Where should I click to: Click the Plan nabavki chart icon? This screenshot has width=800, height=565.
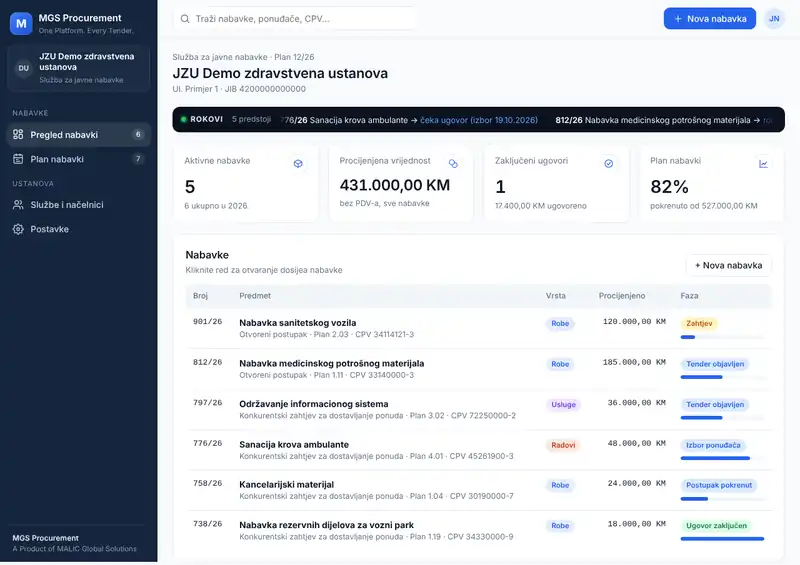click(x=763, y=163)
